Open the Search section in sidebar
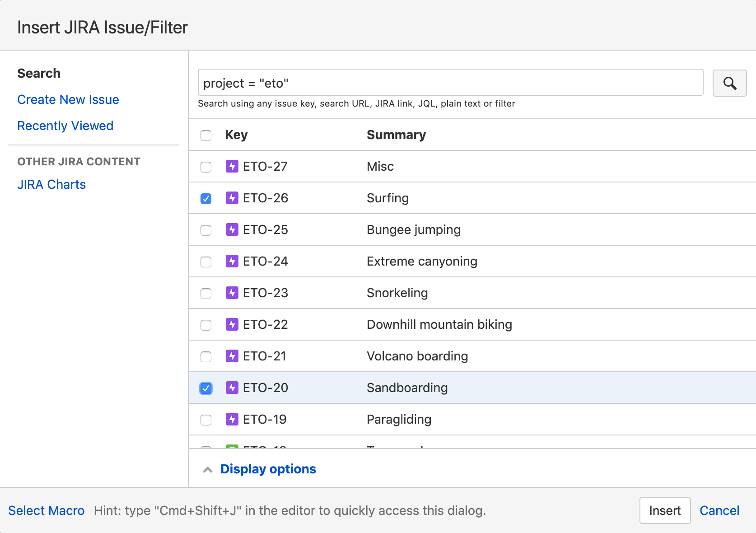The width and height of the screenshot is (756, 533). (x=39, y=73)
